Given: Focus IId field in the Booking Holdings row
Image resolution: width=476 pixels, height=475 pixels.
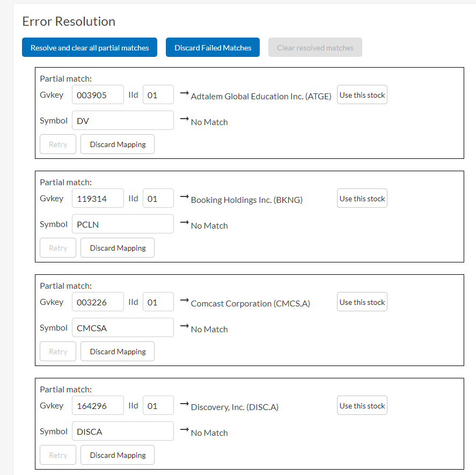Looking at the screenshot, I should tap(158, 199).
